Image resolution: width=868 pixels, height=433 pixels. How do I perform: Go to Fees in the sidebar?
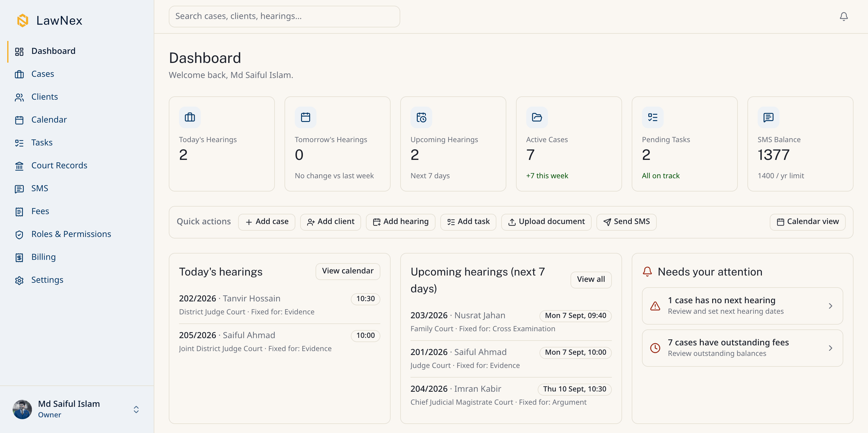(77, 211)
